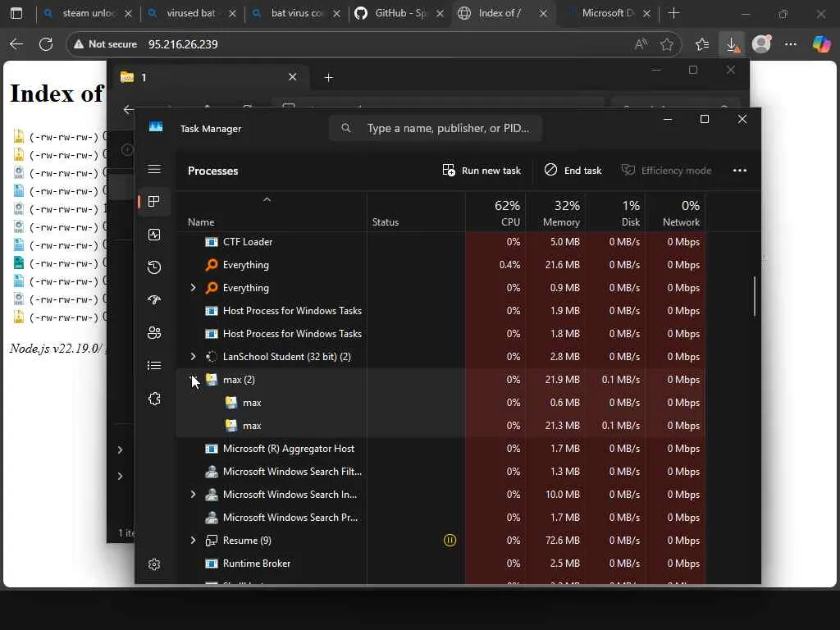
Task: Add page to favorites star
Action: [667, 44]
